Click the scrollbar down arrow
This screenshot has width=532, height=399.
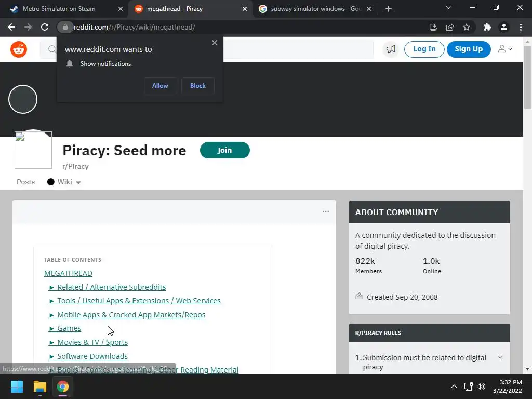click(527, 369)
